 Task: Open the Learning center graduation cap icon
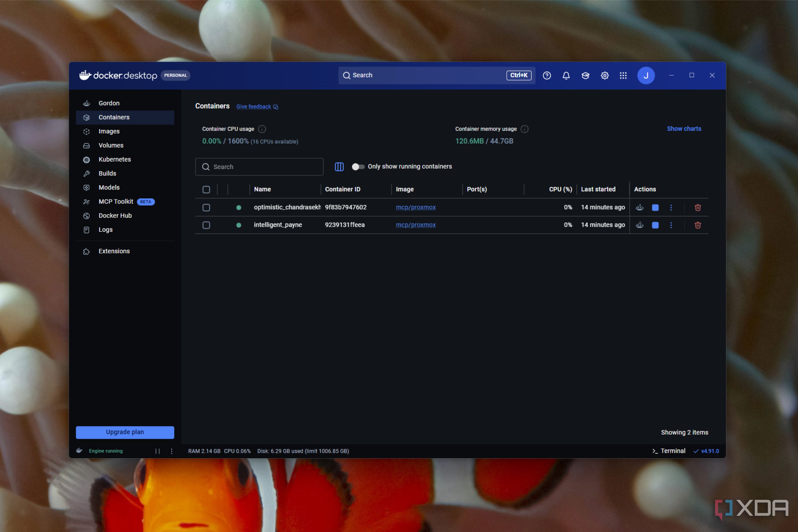585,75
